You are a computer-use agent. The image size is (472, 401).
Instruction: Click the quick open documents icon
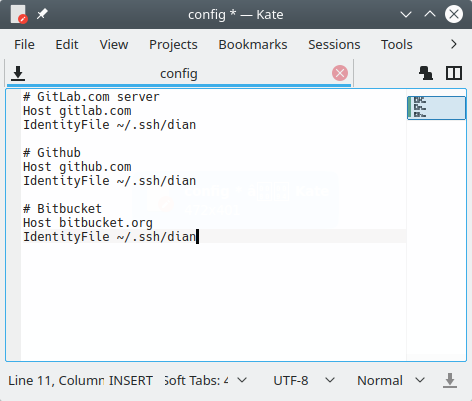coord(426,73)
